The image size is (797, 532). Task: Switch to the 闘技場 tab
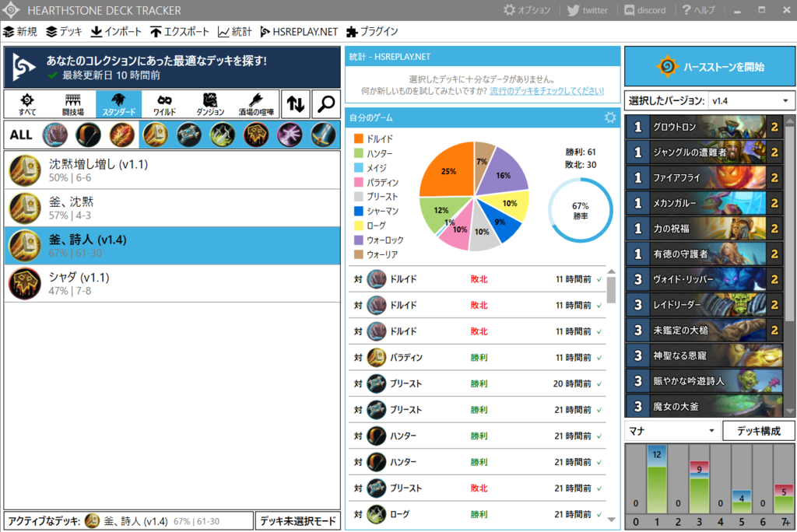[x=72, y=104]
